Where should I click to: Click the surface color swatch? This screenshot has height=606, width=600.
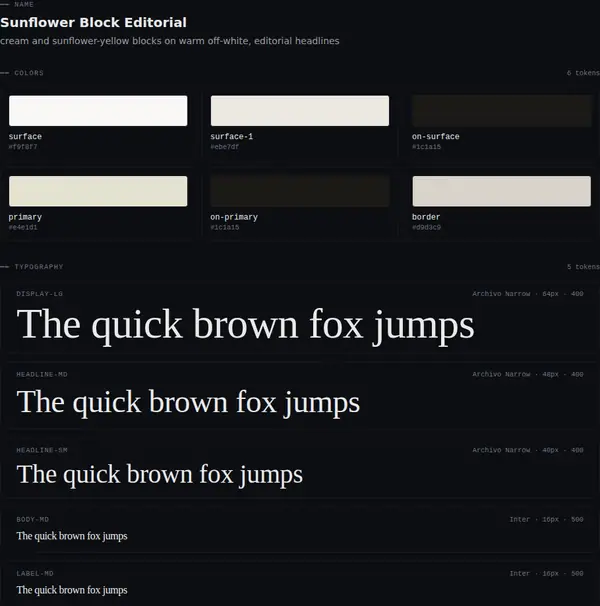[98, 111]
